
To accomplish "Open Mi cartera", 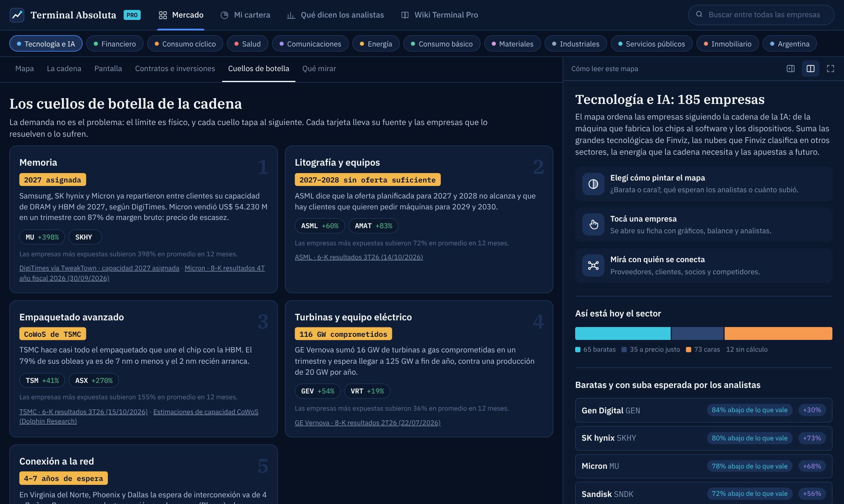I will [245, 15].
